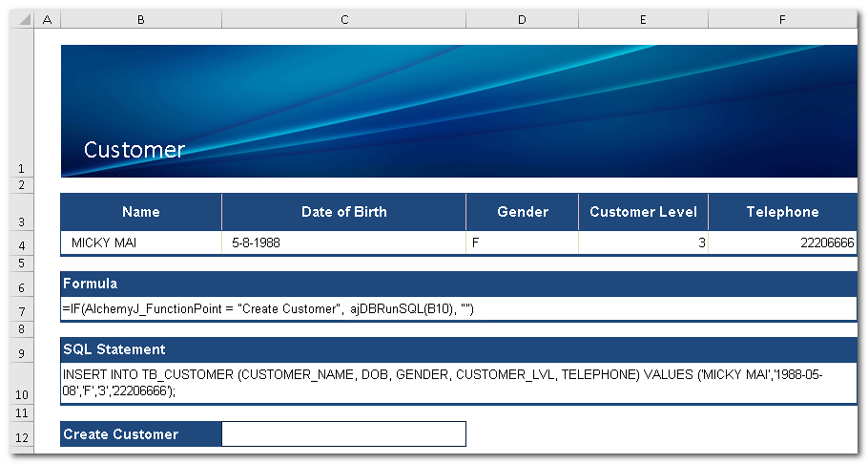Select row 10 header
The width and height of the screenshot is (868, 464).
[20, 394]
